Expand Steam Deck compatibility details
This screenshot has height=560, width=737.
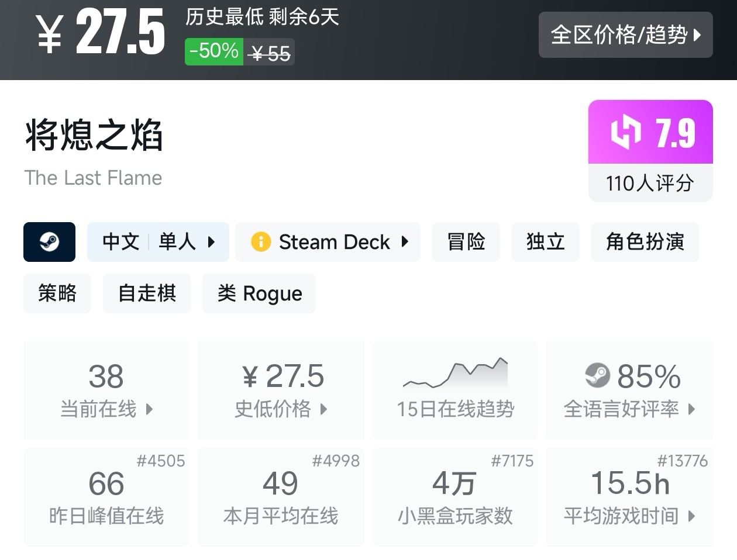pos(405,241)
